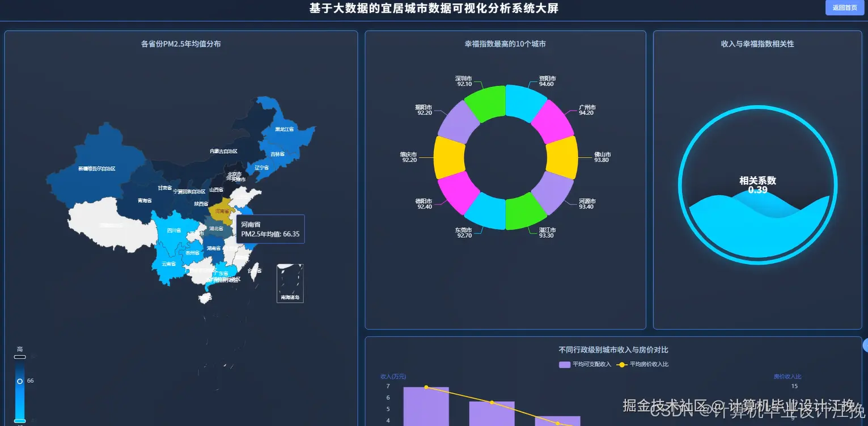Select 内蒙古自治区 on the map

(x=223, y=151)
